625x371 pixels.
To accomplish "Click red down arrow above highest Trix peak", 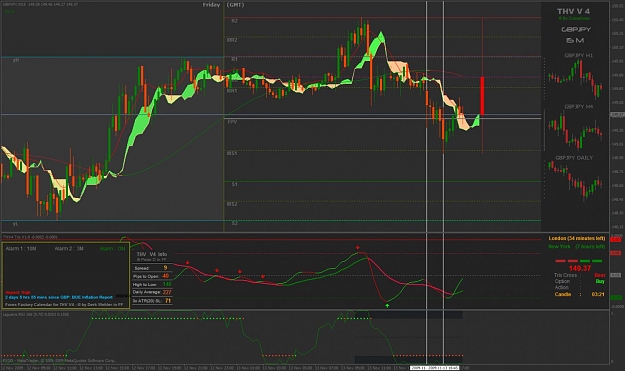I will pos(358,247).
